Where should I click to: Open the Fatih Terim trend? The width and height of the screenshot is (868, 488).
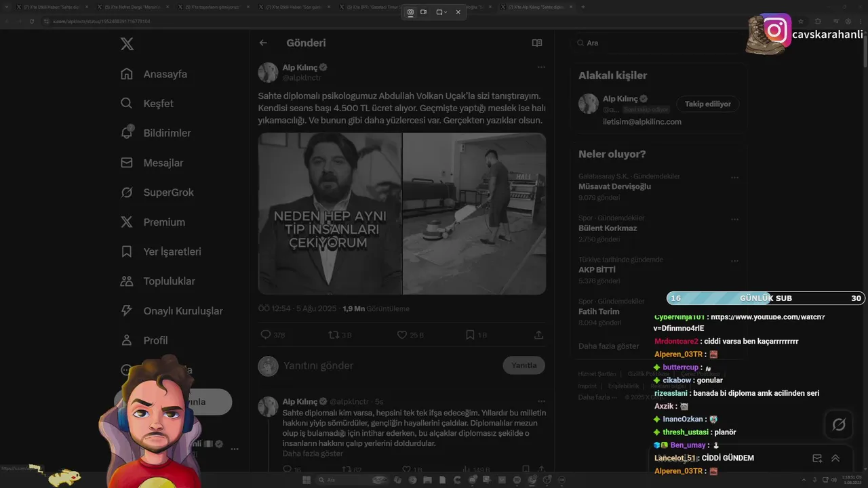pyautogui.click(x=599, y=311)
